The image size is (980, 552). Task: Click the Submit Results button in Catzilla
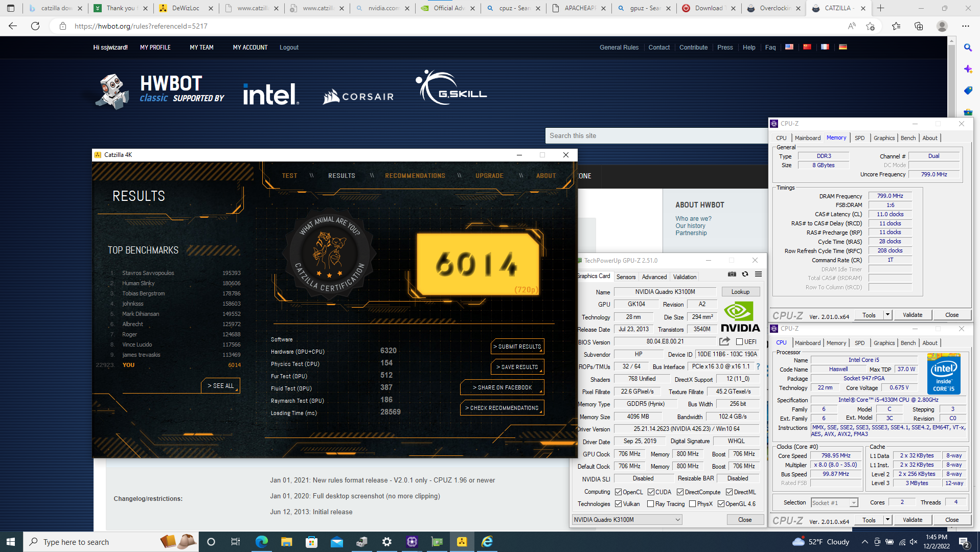pos(517,347)
